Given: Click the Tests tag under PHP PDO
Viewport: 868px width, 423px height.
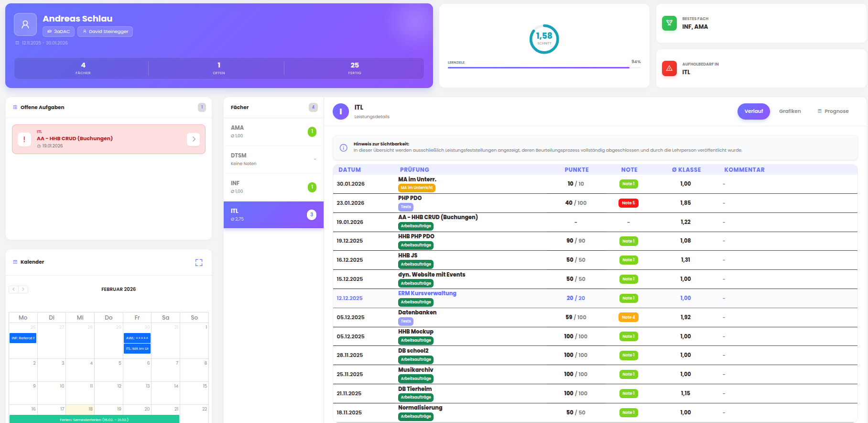Looking at the screenshot, I should (406, 207).
